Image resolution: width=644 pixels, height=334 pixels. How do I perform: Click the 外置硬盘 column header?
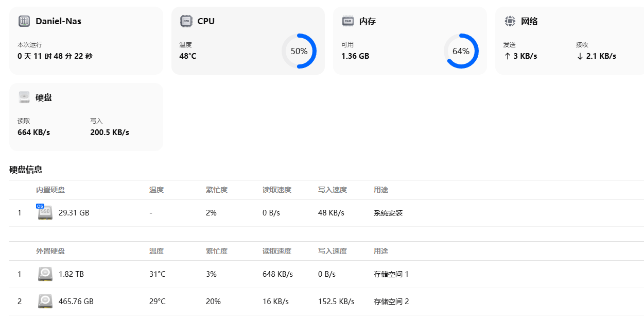pyautogui.click(x=50, y=251)
